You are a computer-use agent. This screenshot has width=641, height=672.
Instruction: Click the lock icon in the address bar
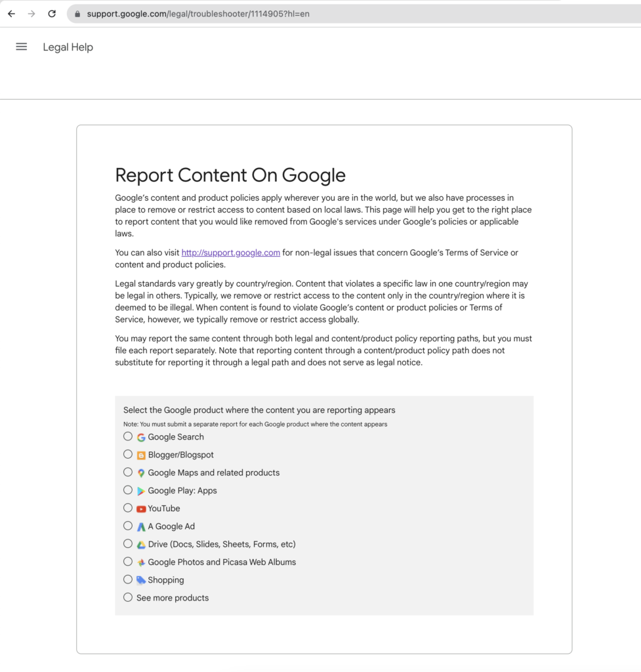coord(77,14)
